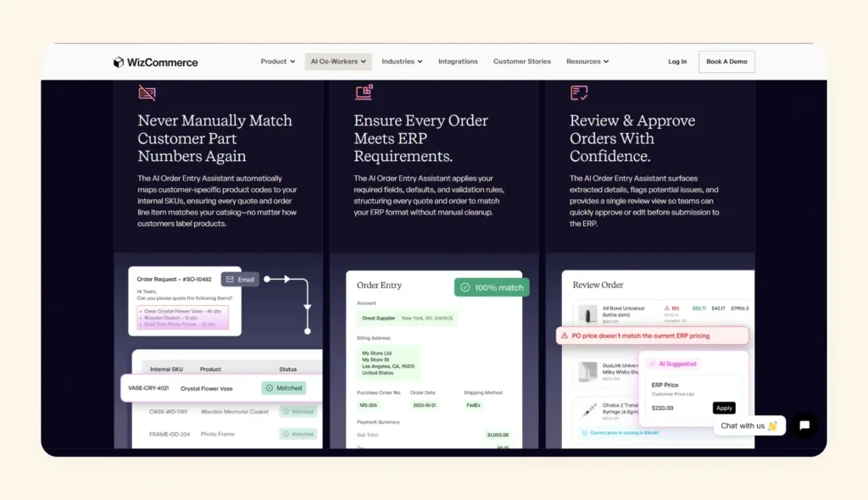Click the Internal SKU column header

pos(166,369)
